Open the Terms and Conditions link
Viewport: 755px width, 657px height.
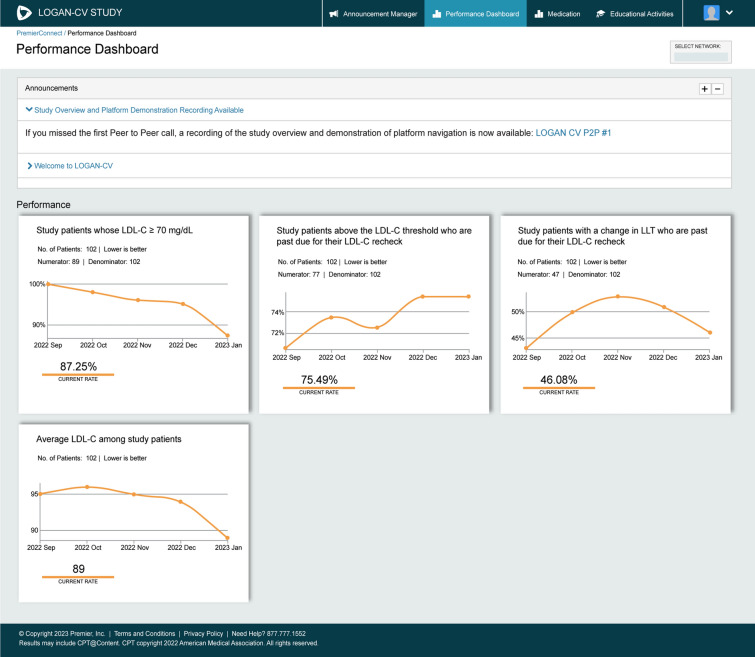click(x=145, y=634)
